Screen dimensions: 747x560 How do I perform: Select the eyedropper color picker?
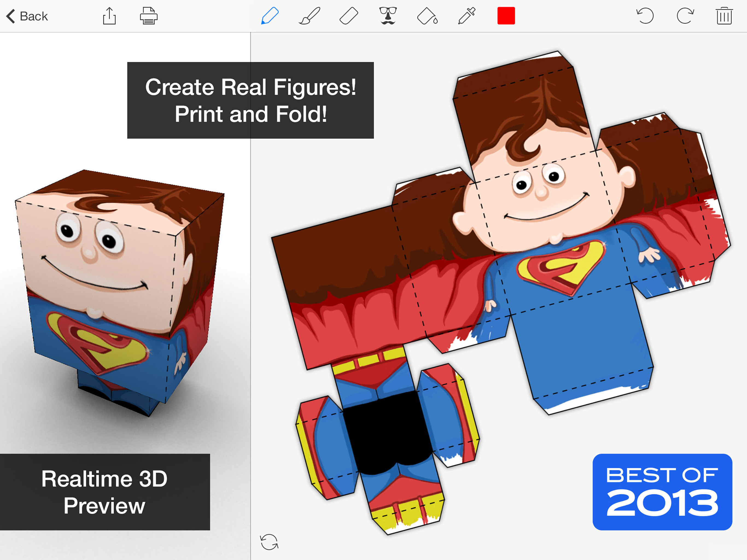point(466,16)
